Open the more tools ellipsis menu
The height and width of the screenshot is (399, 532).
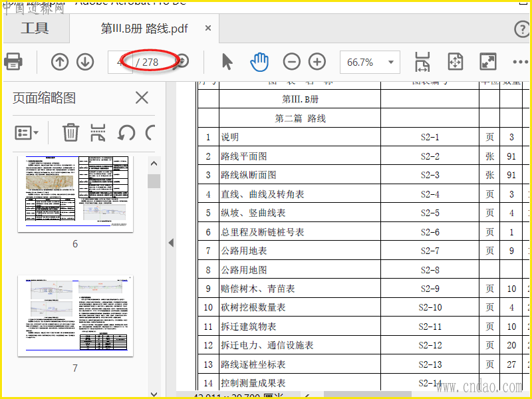click(521, 62)
